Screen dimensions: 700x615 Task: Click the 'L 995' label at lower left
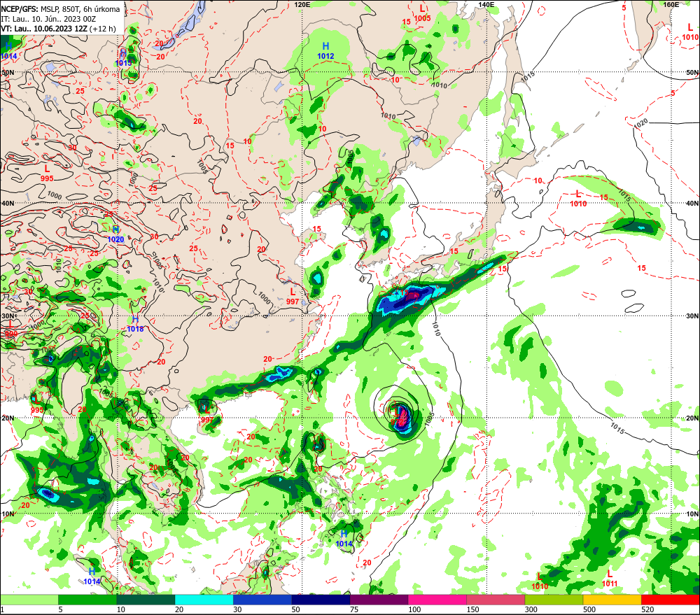(37, 405)
